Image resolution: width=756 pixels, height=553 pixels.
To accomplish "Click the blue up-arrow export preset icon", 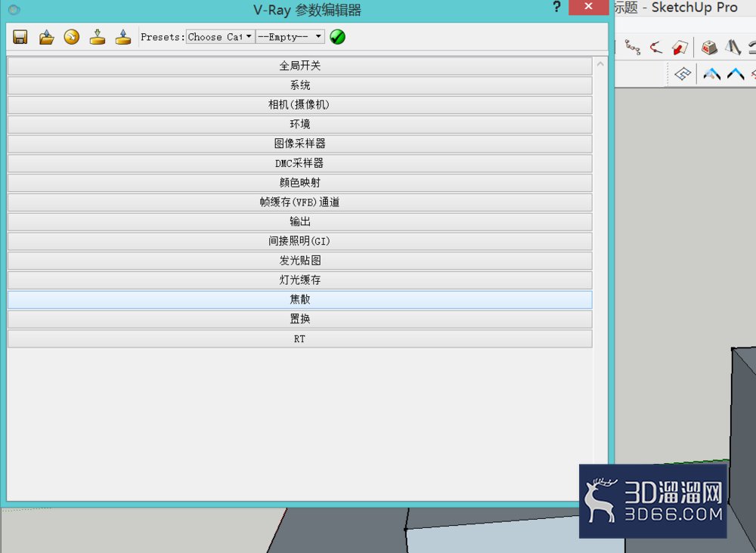I will pyautogui.click(x=123, y=37).
